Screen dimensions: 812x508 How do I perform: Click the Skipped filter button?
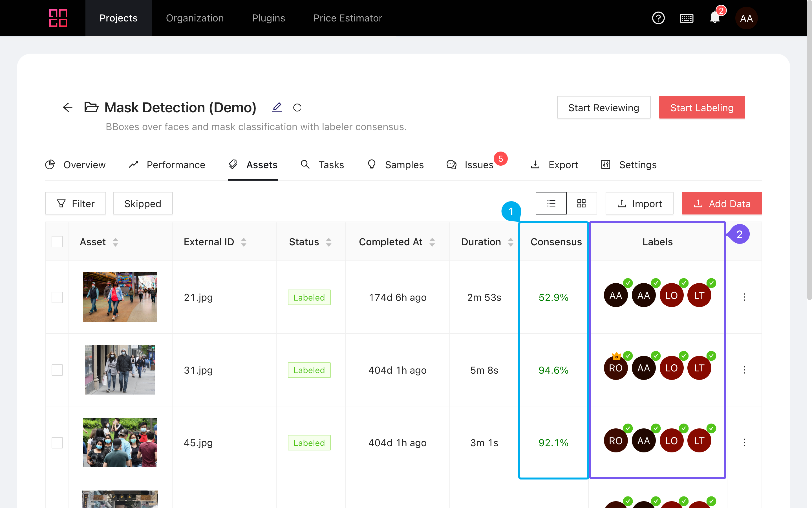pyautogui.click(x=143, y=203)
